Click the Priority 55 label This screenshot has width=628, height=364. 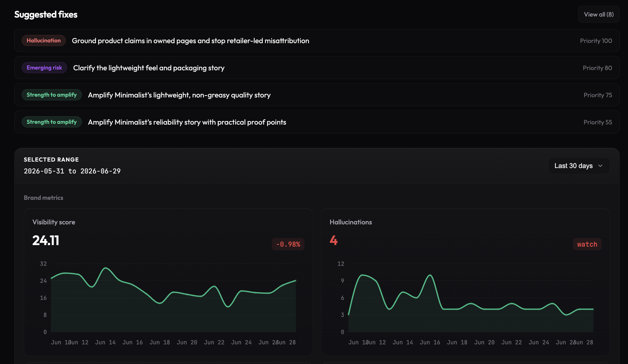(x=598, y=122)
